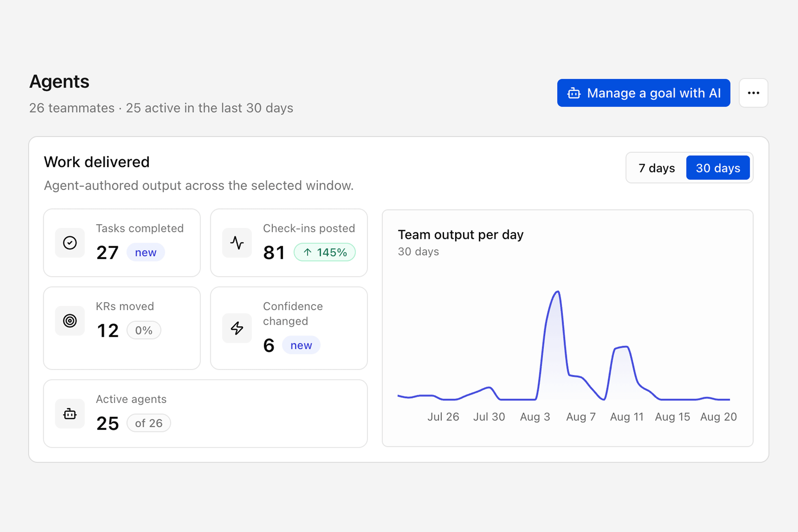This screenshot has width=798, height=532.
Task: Click the Tasks completed label
Action: coord(140,228)
